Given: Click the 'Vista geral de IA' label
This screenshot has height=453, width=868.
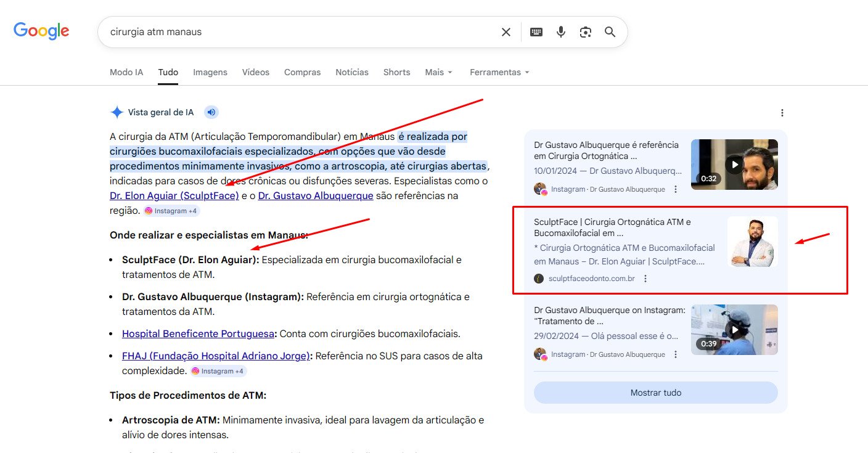Looking at the screenshot, I should click(161, 112).
